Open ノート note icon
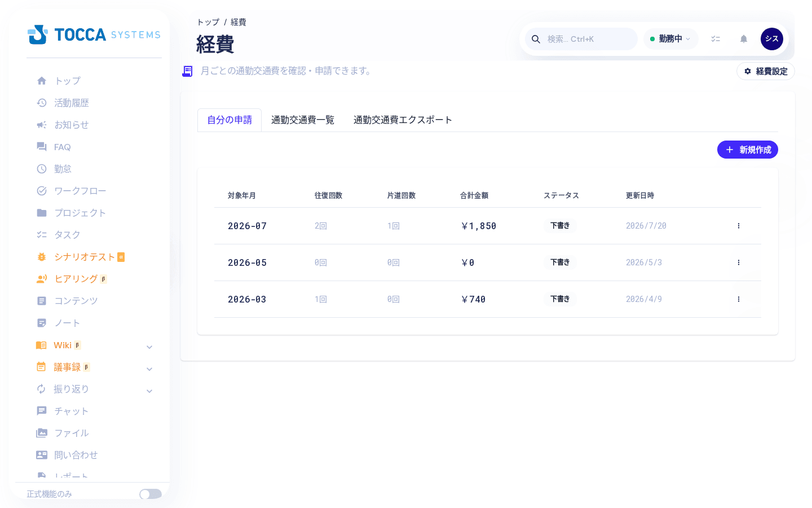Viewport: 812px width, 508px height. coord(42,323)
